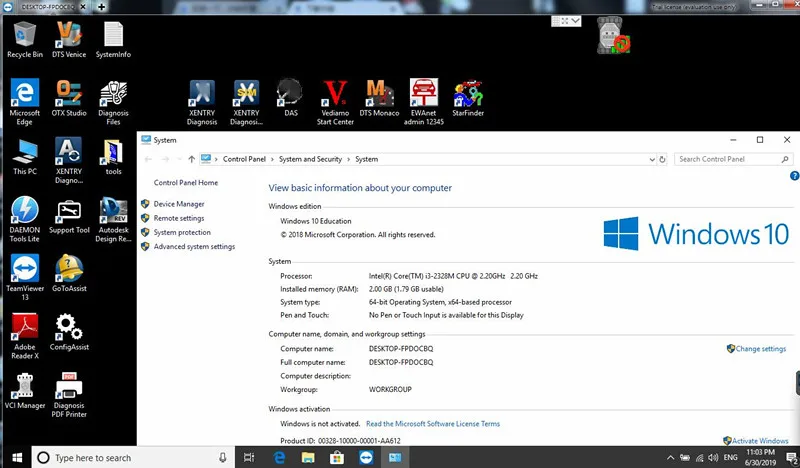
Task: Open the SystemInfo file icon
Action: tap(113, 40)
